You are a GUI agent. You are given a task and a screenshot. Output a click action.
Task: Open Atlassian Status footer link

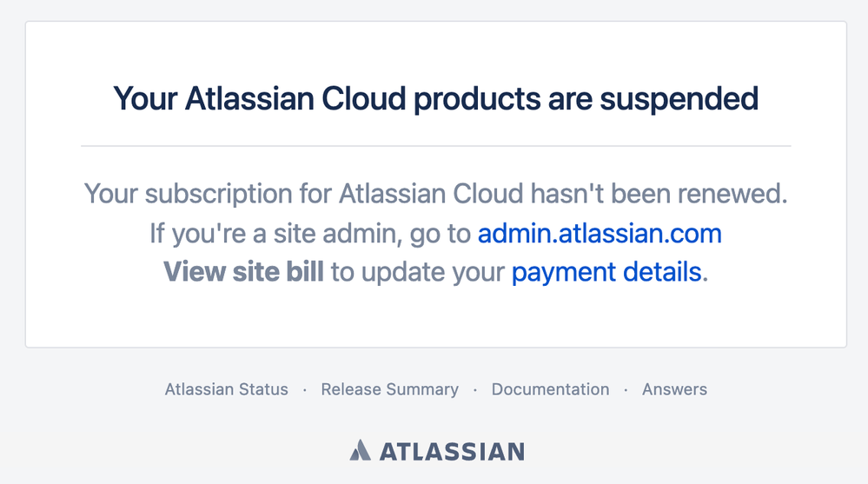[x=227, y=389]
